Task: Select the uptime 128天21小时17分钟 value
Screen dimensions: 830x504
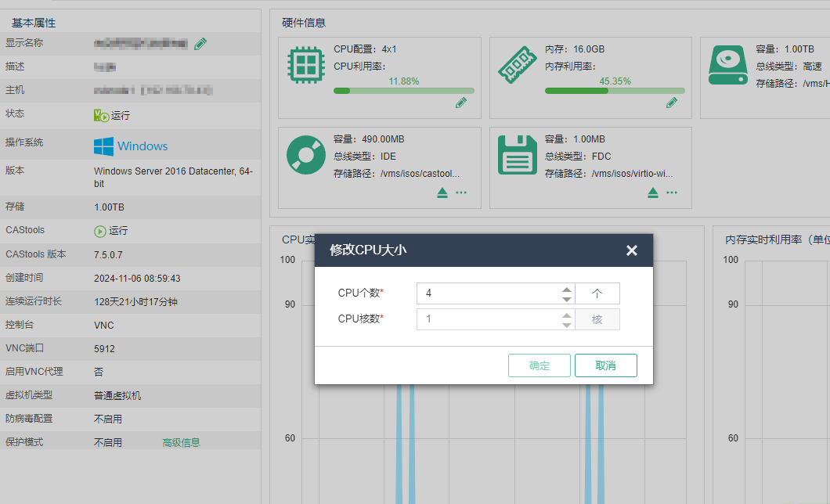Action: point(135,302)
